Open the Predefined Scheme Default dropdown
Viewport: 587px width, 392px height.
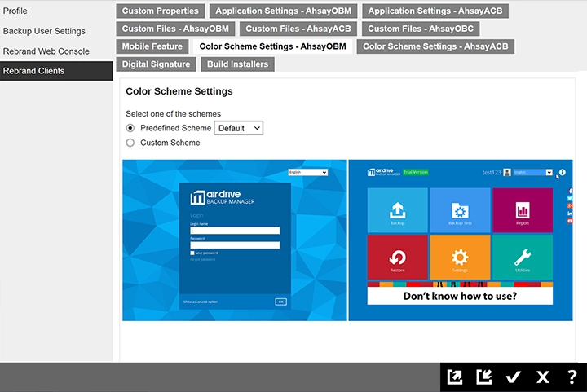click(238, 128)
